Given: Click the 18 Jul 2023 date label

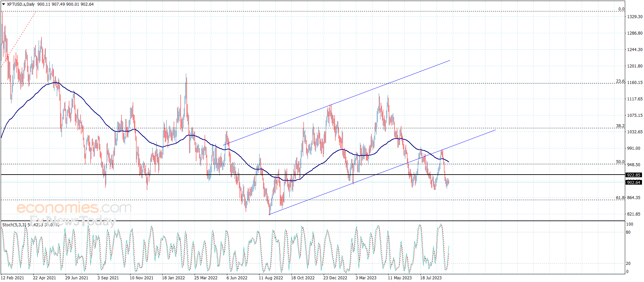Looking at the screenshot, I should (x=431, y=278).
